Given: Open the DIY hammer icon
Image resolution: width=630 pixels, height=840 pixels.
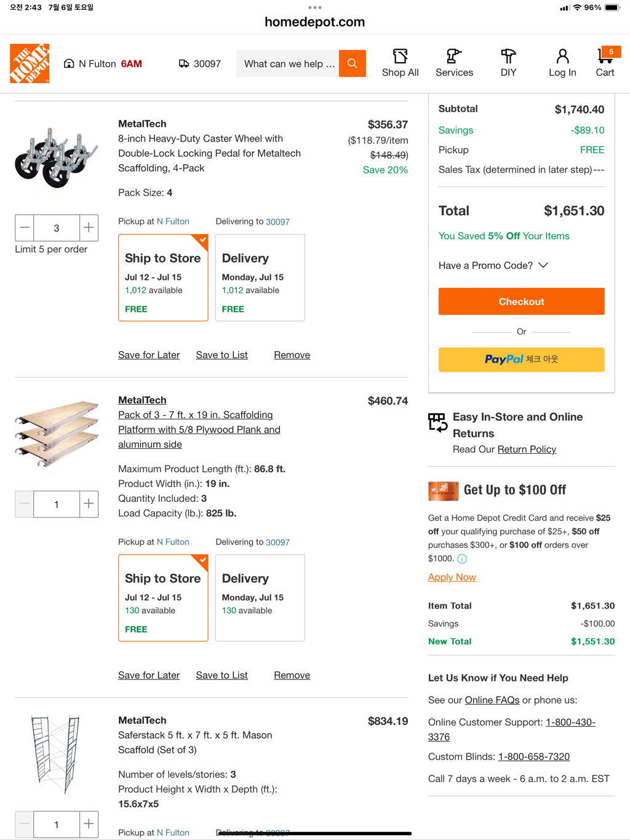Looking at the screenshot, I should point(508,63).
